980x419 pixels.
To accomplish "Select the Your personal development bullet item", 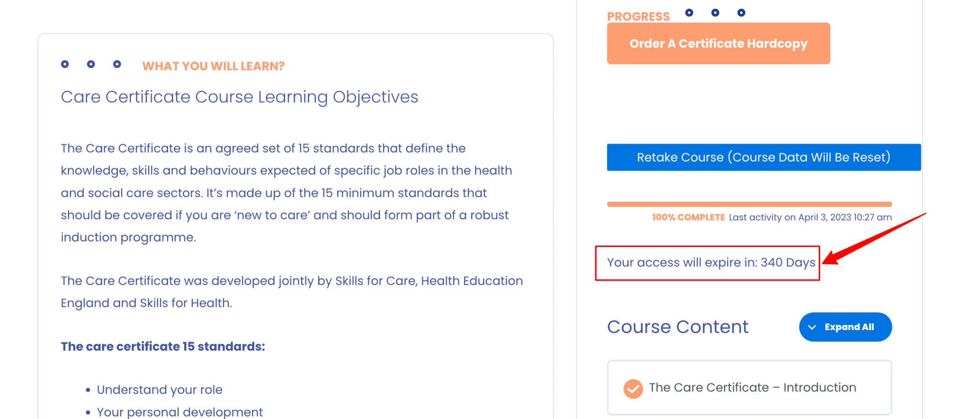I will [179, 411].
